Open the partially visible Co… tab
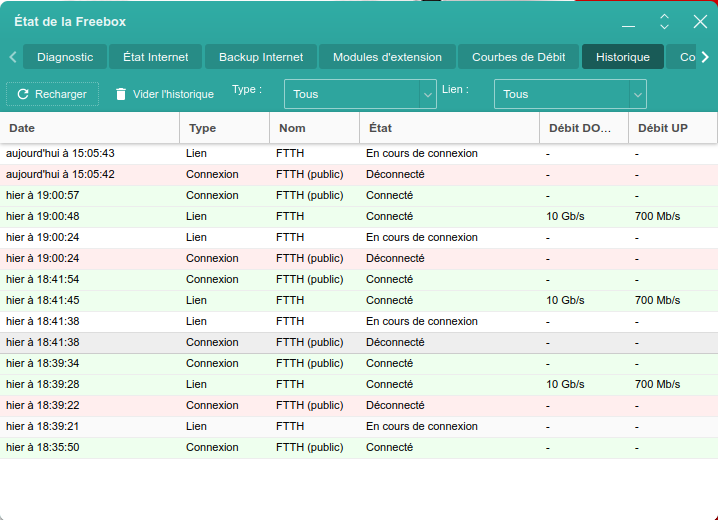This screenshot has height=520, width=718. coord(681,57)
